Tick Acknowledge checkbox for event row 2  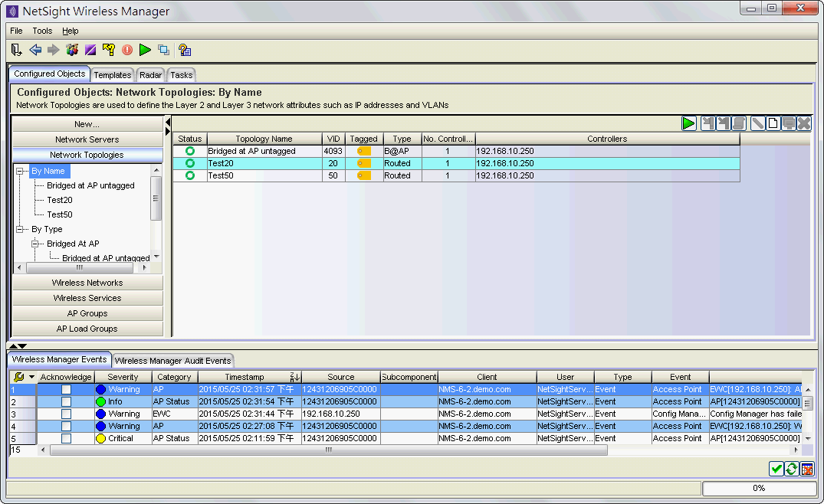pyautogui.click(x=66, y=401)
